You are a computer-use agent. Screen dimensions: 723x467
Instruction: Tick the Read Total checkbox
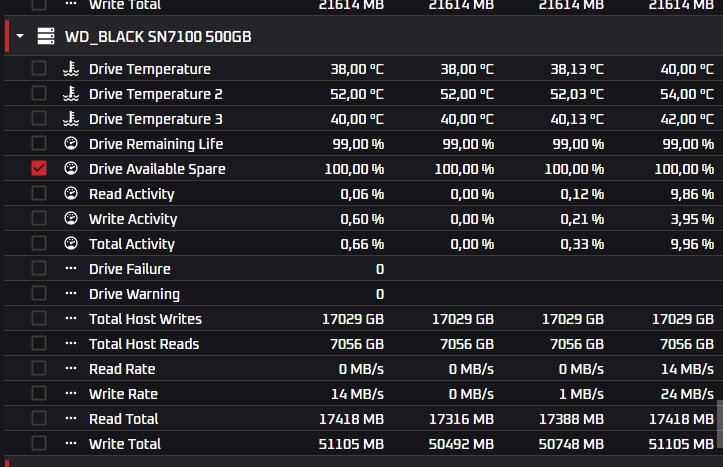(39, 418)
